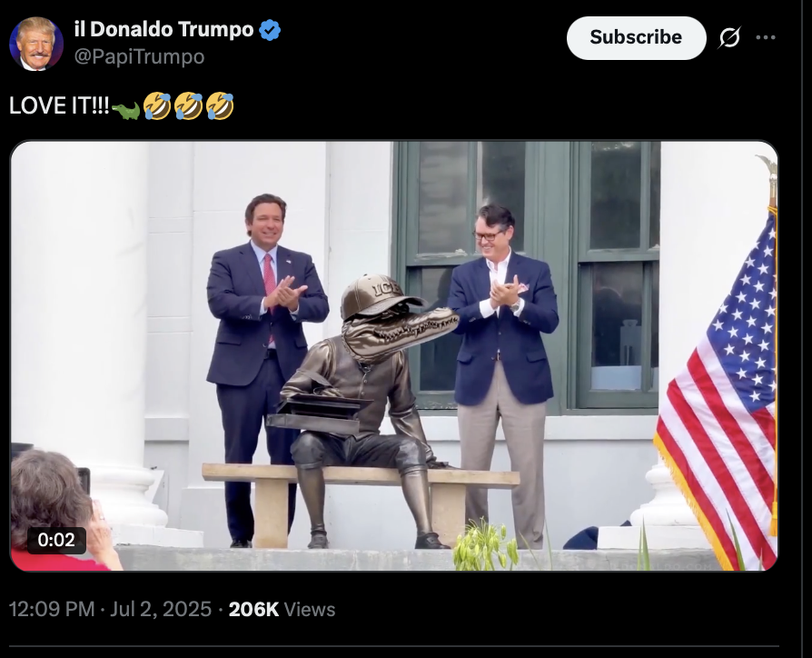Open the three-dot more options menu
Screen dimensions: 812x658
(x=766, y=37)
